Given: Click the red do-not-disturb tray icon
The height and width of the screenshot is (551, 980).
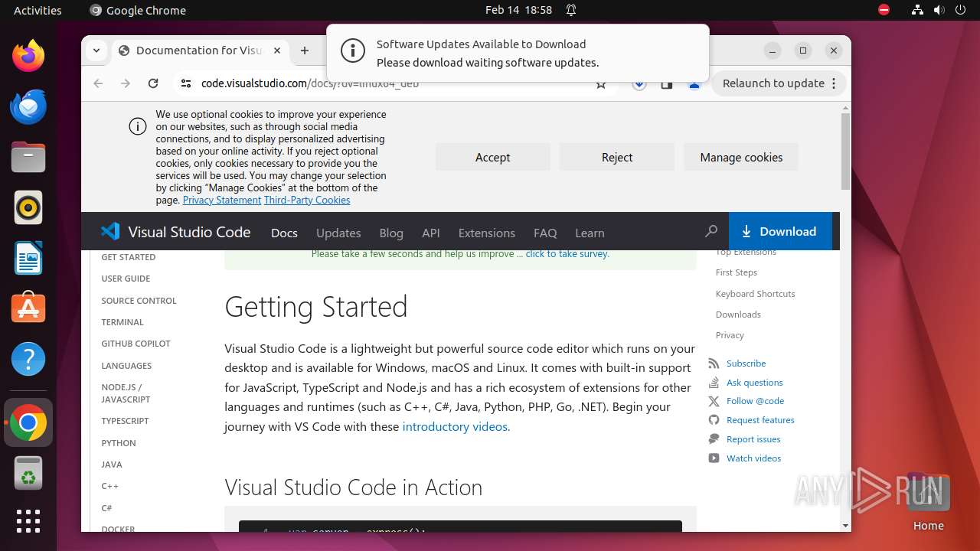Looking at the screenshot, I should click(x=884, y=10).
